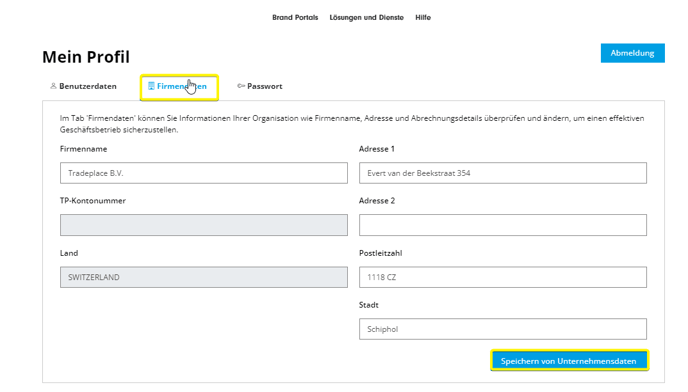Screen dimensions: 688x392
Task: Switch to the Benutzerdaten tab
Action: (83, 86)
